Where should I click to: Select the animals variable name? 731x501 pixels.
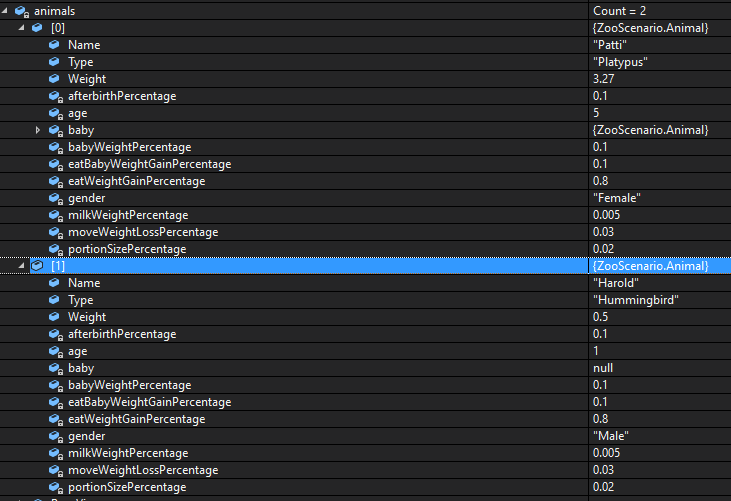click(x=54, y=11)
